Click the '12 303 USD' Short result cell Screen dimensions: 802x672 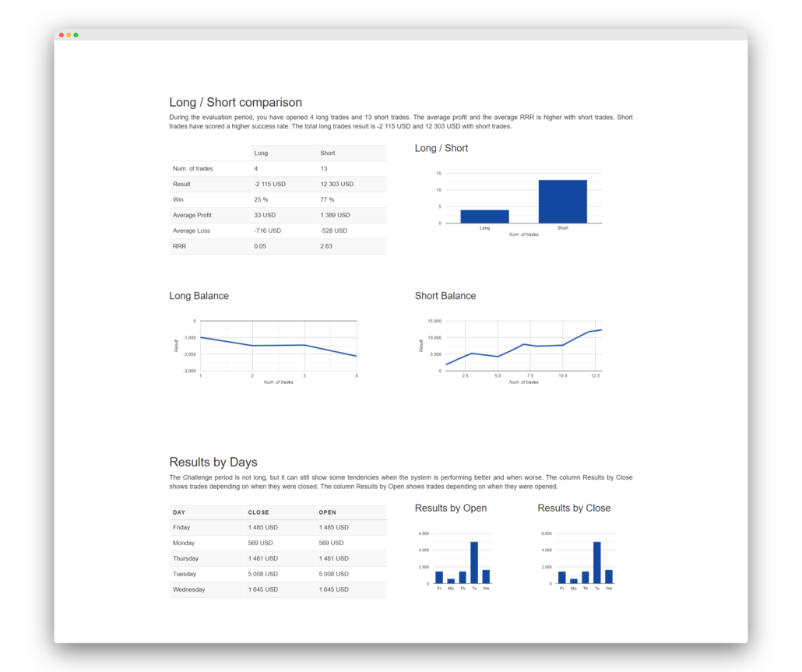[336, 184]
